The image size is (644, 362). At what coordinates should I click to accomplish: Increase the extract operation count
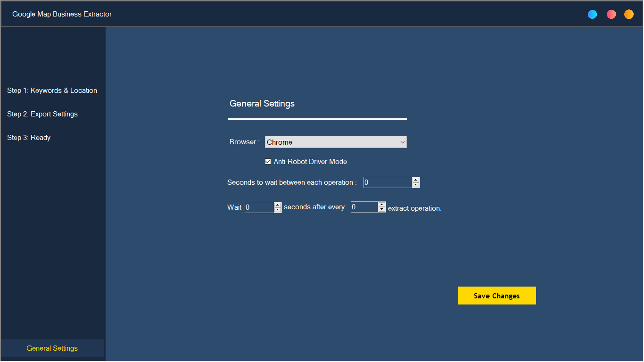pyautogui.click(x=382, y=205)
